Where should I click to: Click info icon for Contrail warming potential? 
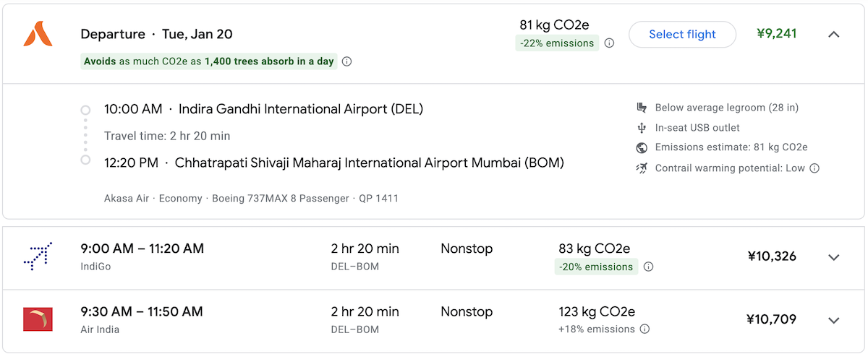pos(814,168)
